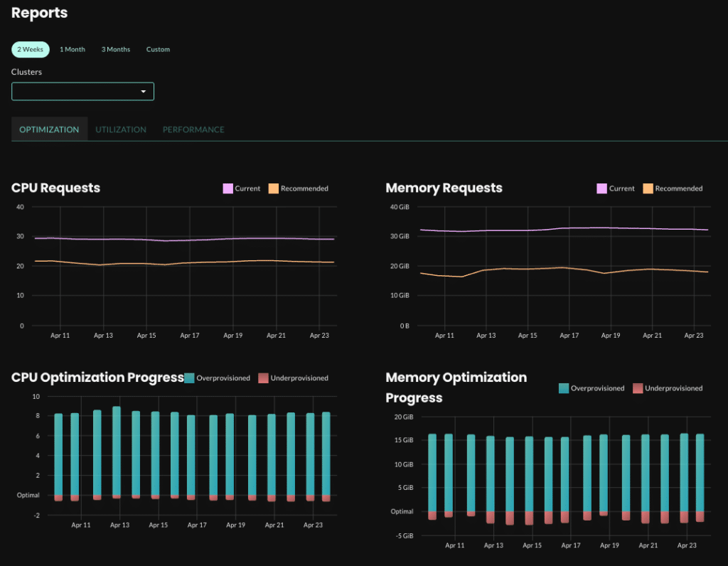The height and width of the screenshot is (566, 728).
Task: Toggle Underprovisioned swatch in CPU Optimization legend
Action: point(263,378)
